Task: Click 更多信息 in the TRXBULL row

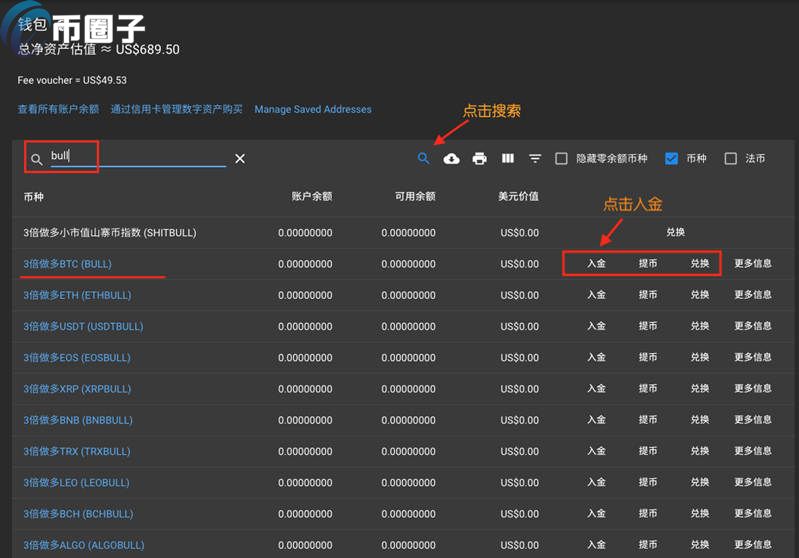Action: click(x=753, y=450)
